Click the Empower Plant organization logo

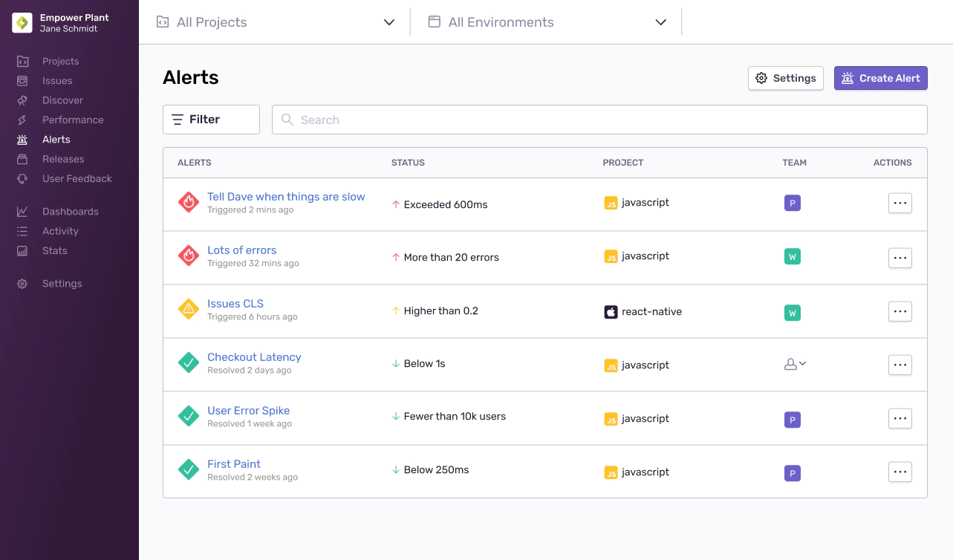tap(22, 23)
